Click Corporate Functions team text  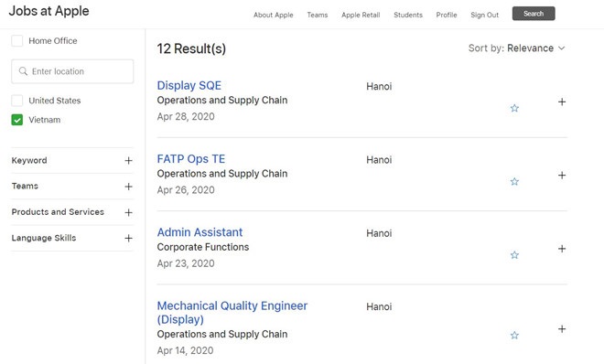tap(203, 247)
